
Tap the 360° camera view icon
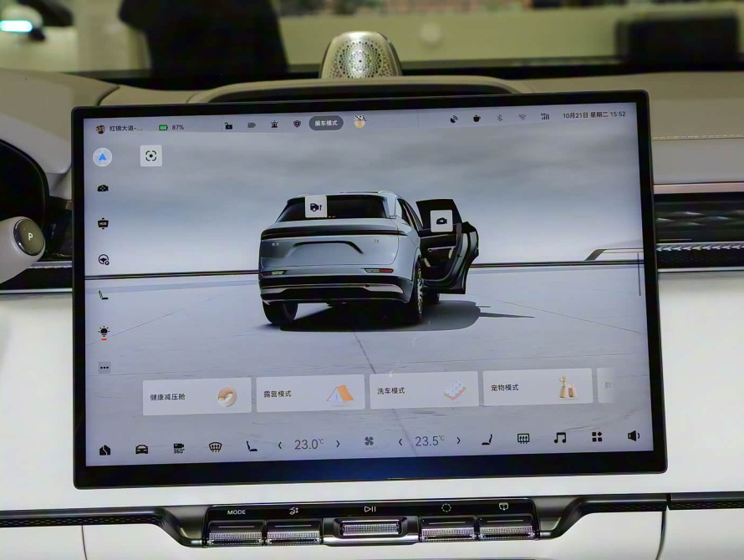(x=179, y=449)
